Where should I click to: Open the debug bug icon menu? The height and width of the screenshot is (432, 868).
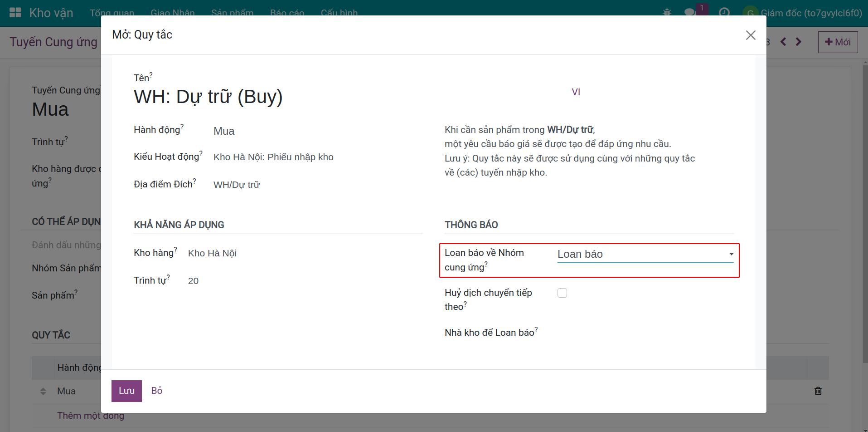coord(667,13)
